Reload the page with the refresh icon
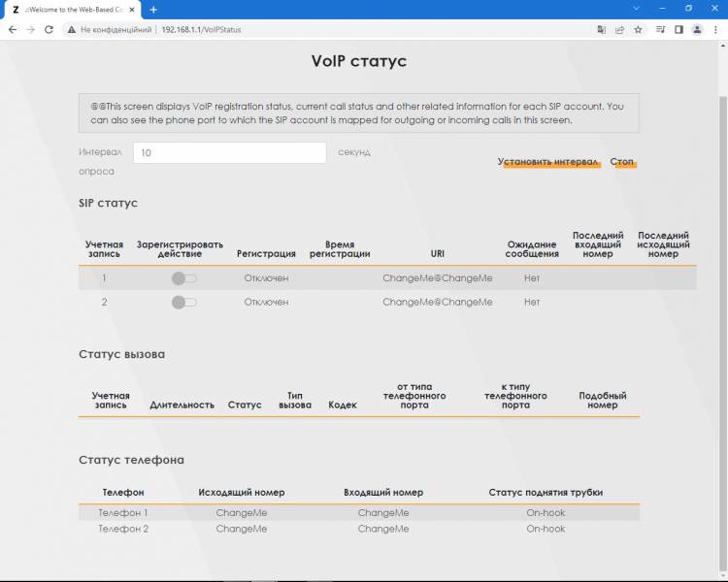The width and height of the screenshot is (728, 582). click(x=49, y=30)
